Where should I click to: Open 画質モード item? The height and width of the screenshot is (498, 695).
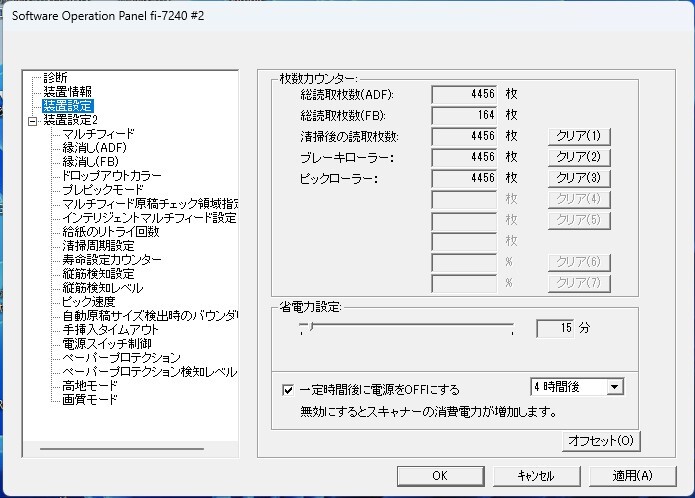pos(90,400)
